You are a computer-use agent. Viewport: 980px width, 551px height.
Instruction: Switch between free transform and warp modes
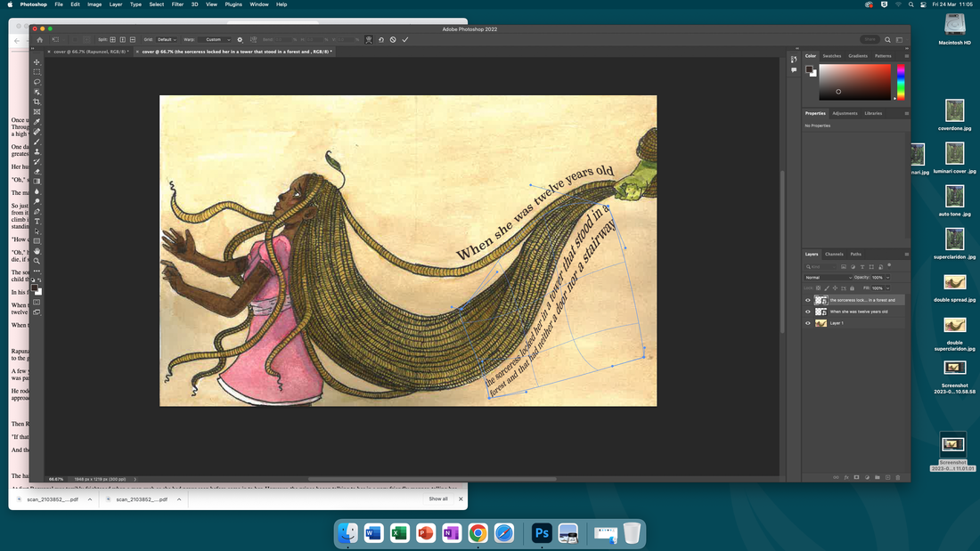click(369, 39)
